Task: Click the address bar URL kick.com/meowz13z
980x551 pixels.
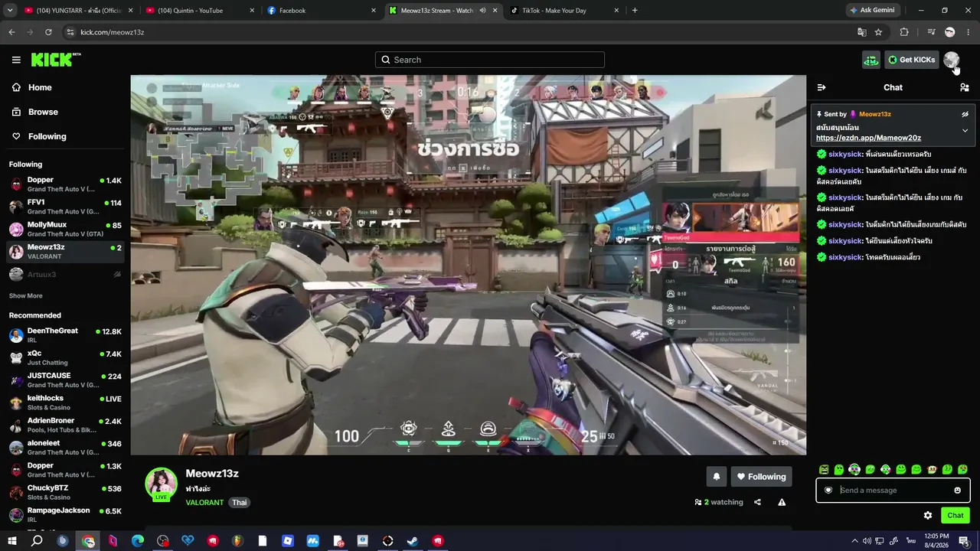Action: pyautogui.click(x=113, y=32)
